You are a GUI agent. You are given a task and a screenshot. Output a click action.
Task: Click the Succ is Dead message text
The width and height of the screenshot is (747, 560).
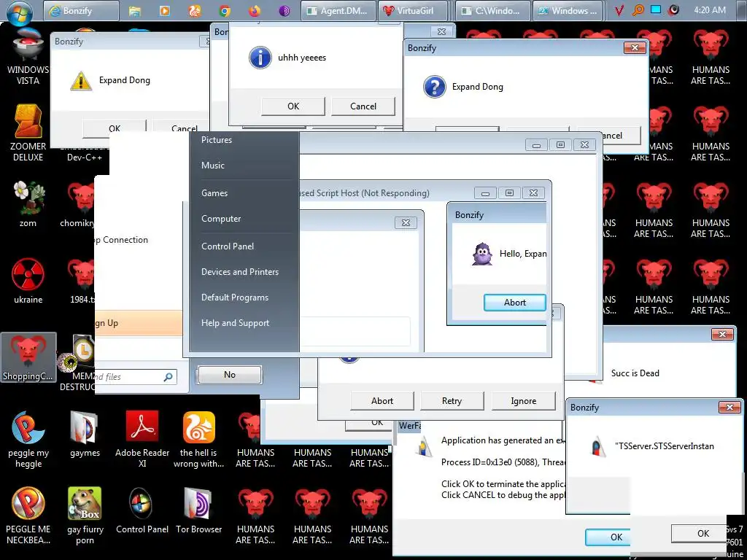pyautogui.click(x=635, y=373)
